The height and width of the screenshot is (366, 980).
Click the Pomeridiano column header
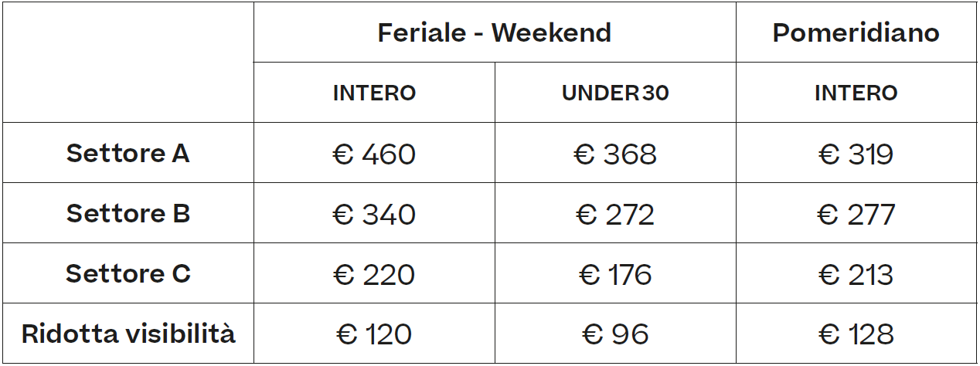(856, 32)
